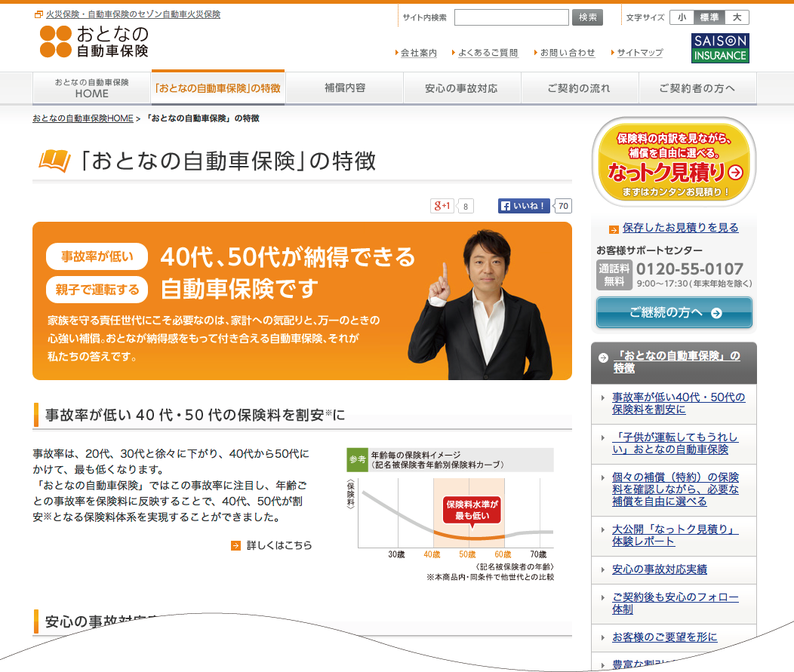The width and height of the screenshot is (794, 672).
Task: Open the サイトマップ link
Action: click(x=640, y=53)
